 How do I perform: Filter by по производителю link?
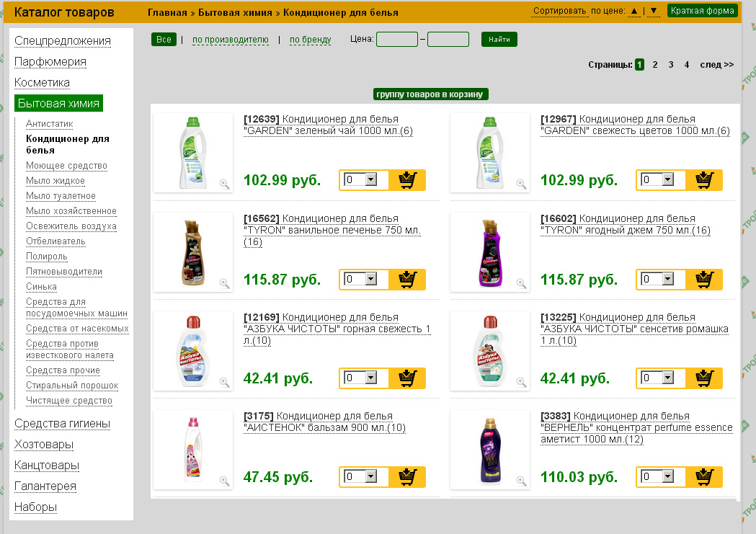pyautogui.click(x=230, y=40)
